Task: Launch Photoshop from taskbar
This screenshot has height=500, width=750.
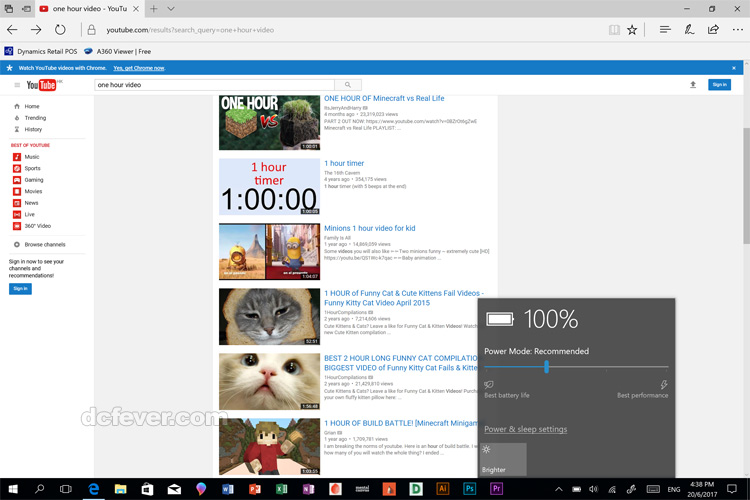Action: pos(469,489)
